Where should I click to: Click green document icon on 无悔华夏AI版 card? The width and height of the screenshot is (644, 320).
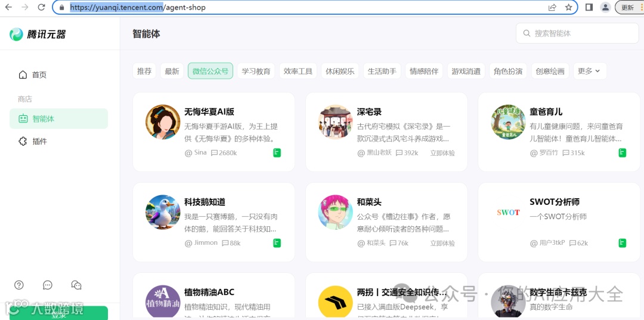(x=277, y=153)
